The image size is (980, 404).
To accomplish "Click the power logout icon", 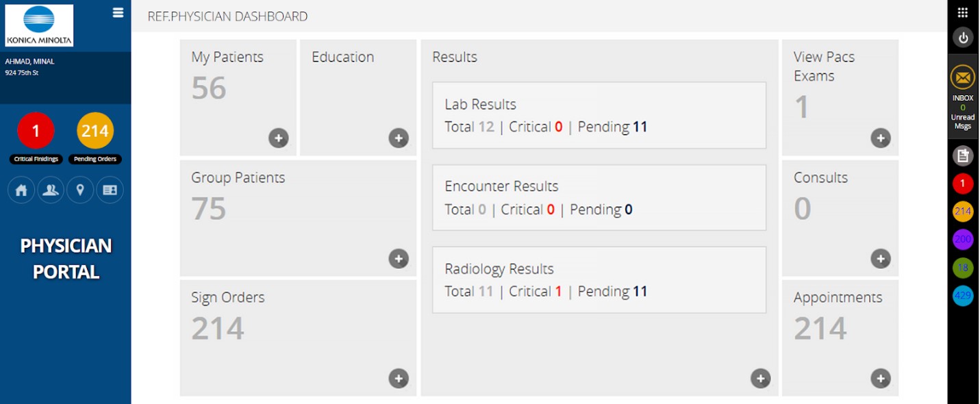I will point(963,38).
